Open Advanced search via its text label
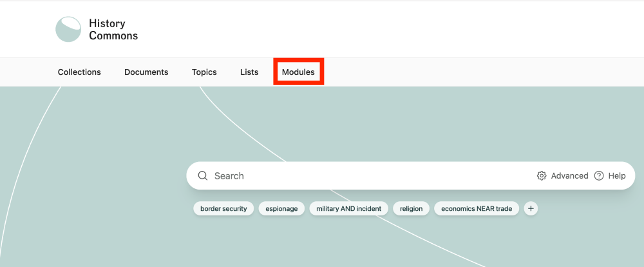This screenshot has height=267, width=644. pyautogui.click(x=569, y=175)
